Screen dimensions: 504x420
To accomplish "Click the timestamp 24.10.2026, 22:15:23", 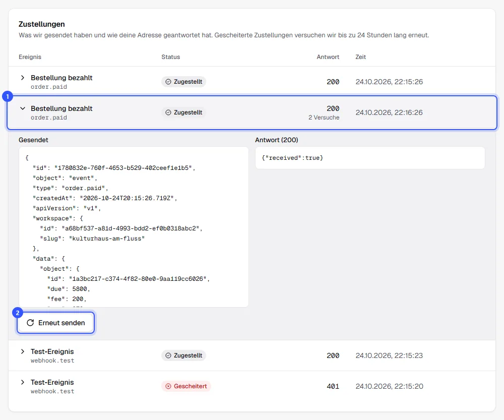I will pos(389,355).
